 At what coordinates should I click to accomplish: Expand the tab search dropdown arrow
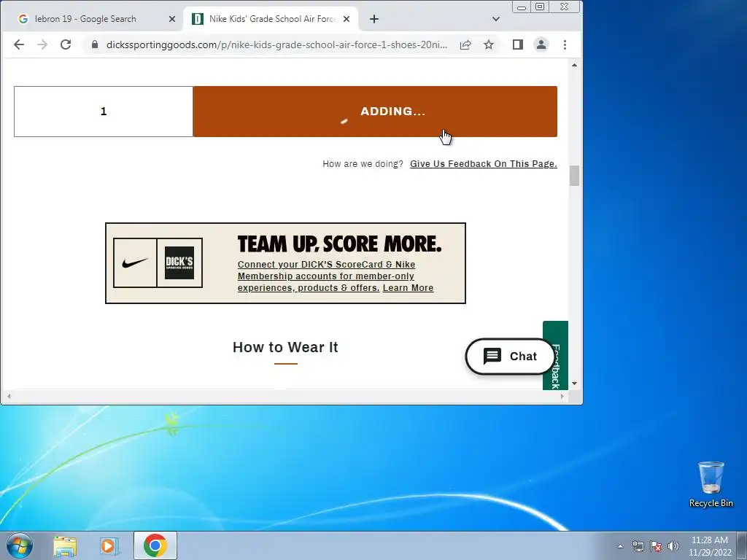coord(496,19)
